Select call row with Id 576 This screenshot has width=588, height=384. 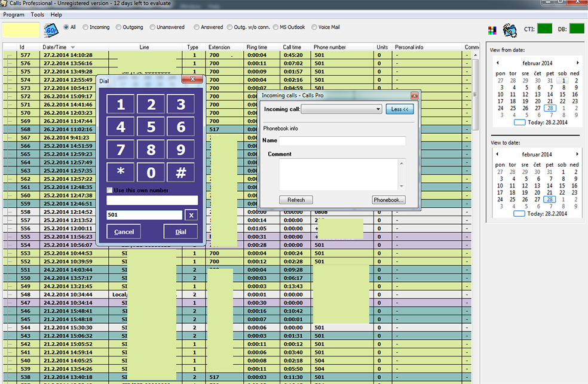coord(237,63)
